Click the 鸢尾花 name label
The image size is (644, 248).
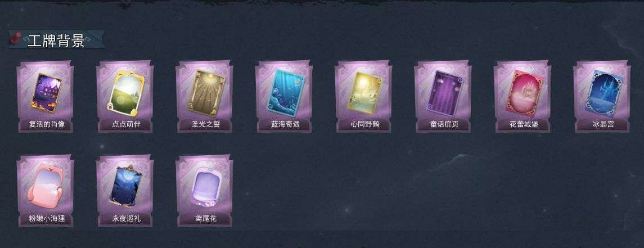206,218
